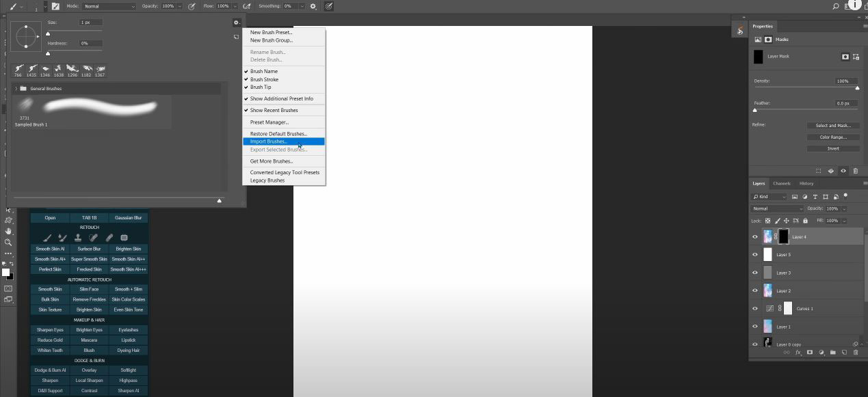This screenshot has height=397, width=868.
Task: Switch to the Channels tab
Action: coord(782,183)
